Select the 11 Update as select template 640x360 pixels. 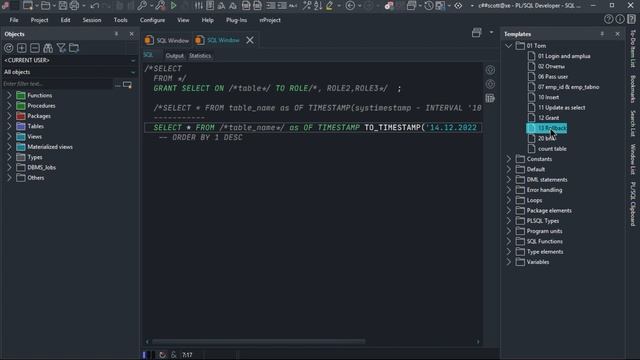click(561, 107)
